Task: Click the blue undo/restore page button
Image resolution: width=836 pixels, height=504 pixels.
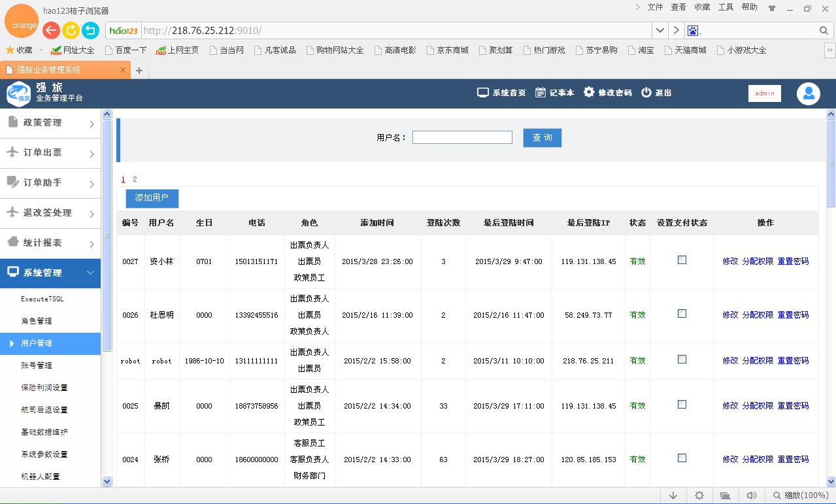Action: (x=90, y=30)
